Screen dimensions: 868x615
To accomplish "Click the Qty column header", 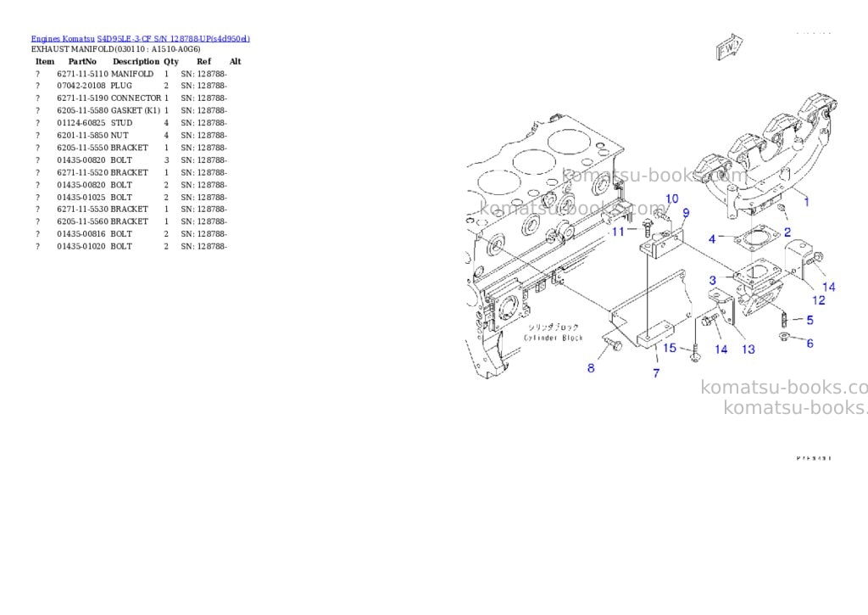I will (x=171, y=61).
